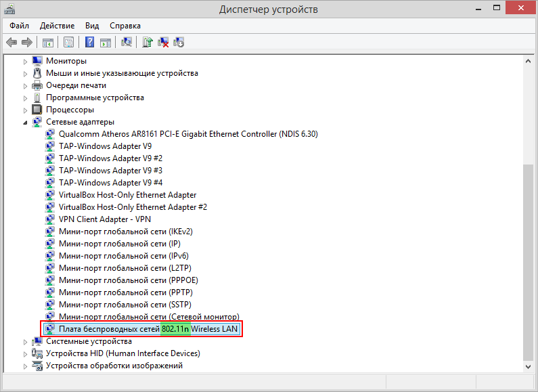Viewport: 538px width, 392px height.
Task: Select Плата беспроводных сетей 802.11n Wireless LAN
Action: [148, 329]
